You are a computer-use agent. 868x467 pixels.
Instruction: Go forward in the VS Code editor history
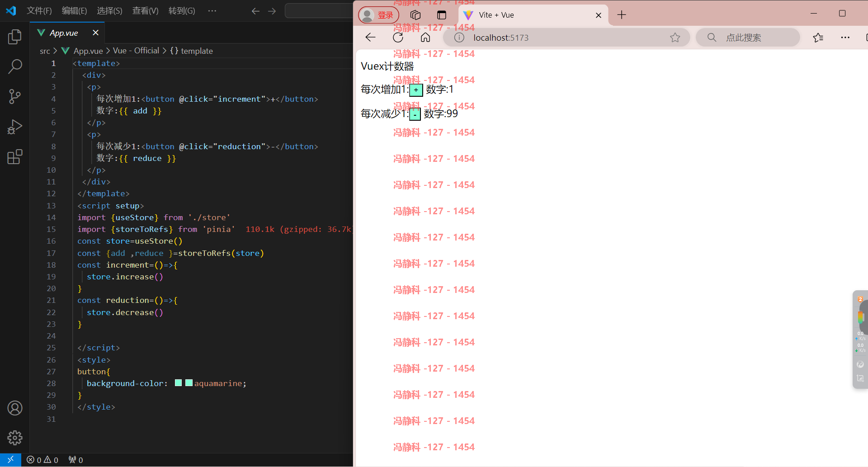click(272, 11)
